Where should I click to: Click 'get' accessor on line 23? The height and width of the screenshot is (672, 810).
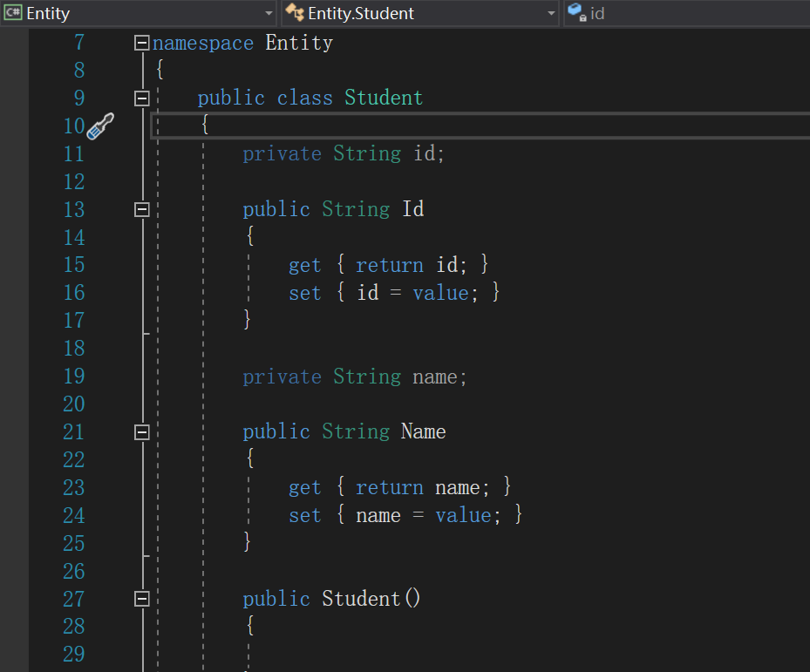pos(305,488)
